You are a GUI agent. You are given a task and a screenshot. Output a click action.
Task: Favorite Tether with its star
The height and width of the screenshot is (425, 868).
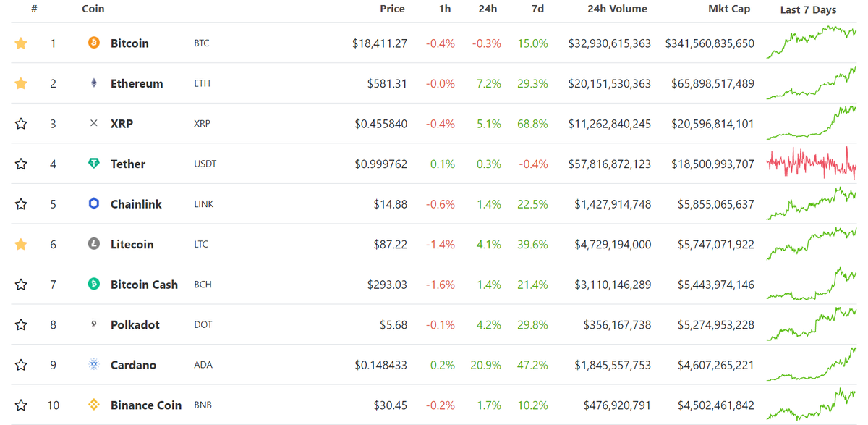(21, 164)
